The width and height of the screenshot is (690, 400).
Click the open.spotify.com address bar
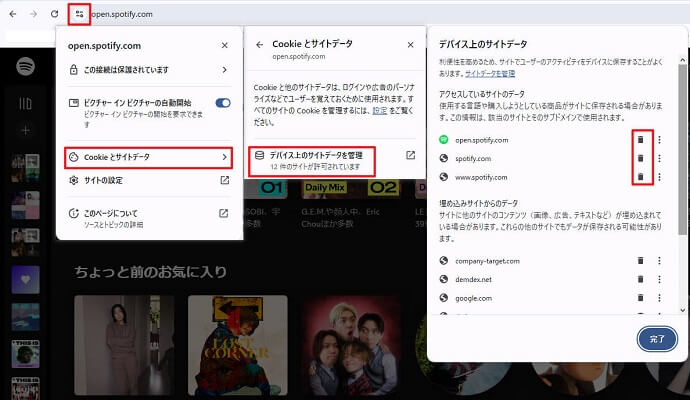pos(122,14)
